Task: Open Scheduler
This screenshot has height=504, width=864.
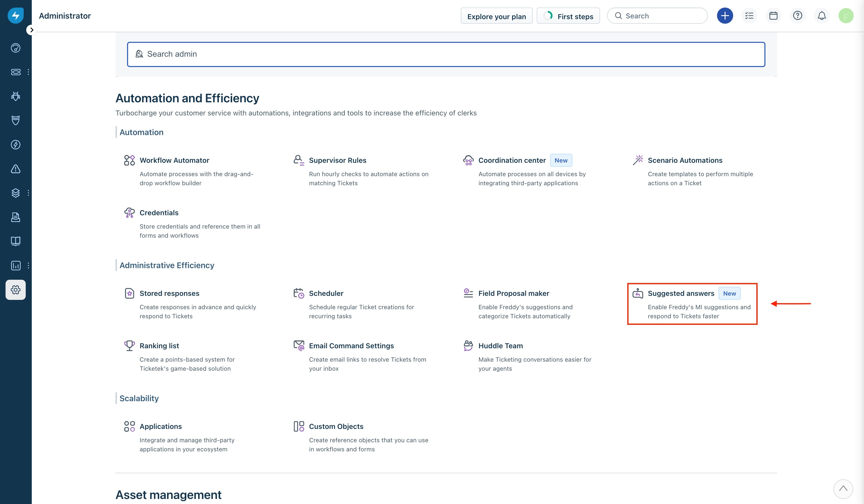Action: coord(326,293)
